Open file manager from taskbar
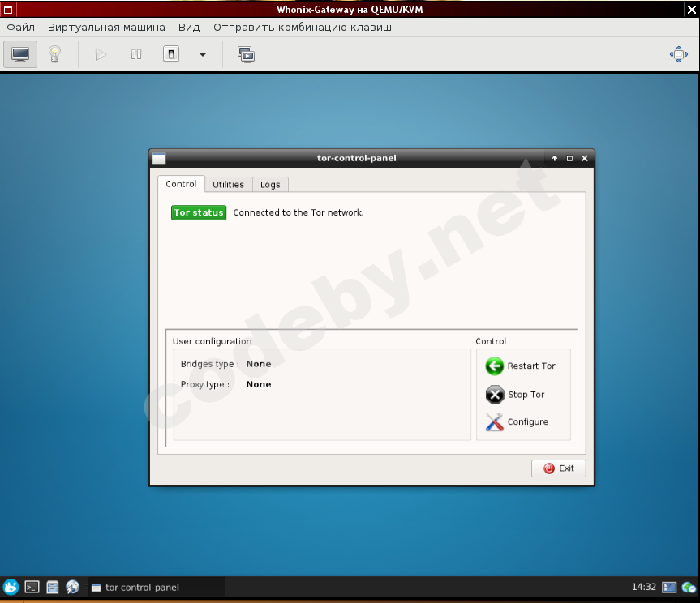The image size is (700, 603). click(x=52, y=587)
